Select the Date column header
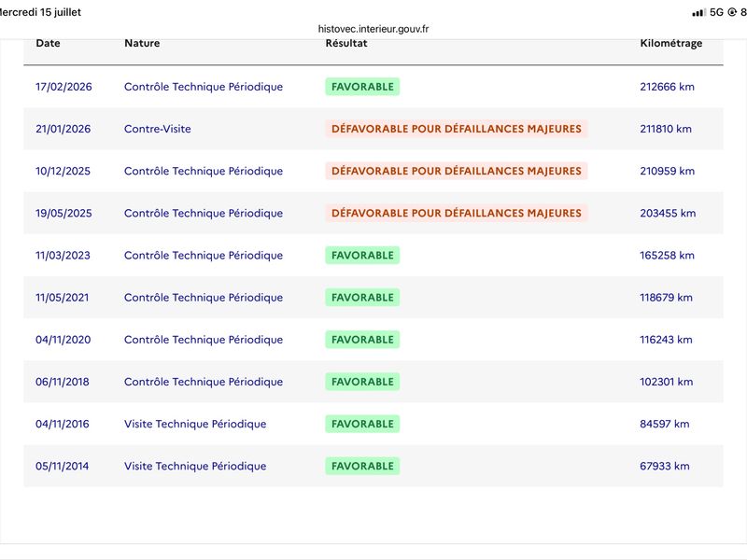This screenshot has width=747, height=560. [48, 43]
